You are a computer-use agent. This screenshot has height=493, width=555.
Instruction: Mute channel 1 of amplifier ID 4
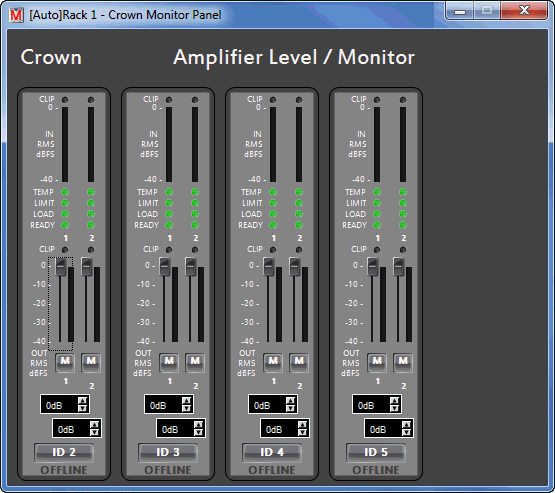(273, 362)
